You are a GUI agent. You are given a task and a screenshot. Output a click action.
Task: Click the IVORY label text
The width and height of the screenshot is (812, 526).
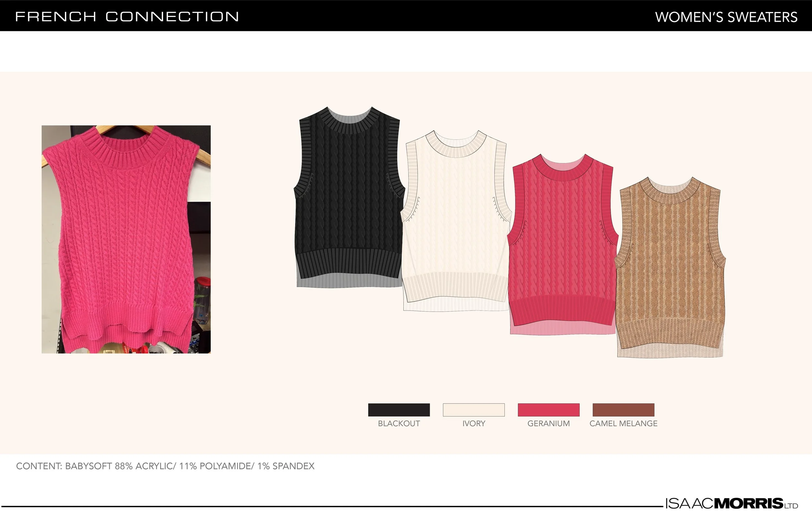474,424
